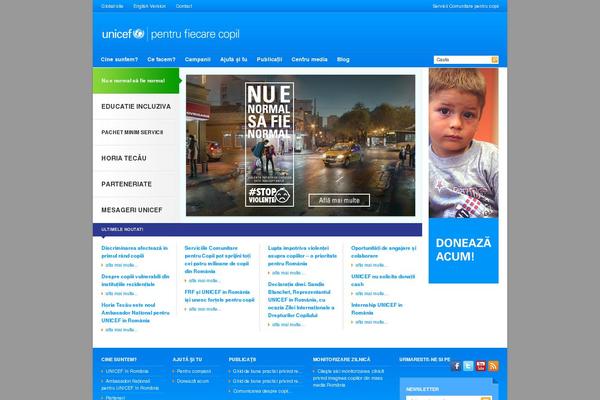The width and height of the screenshot is (600, 400).
Task: Open the Monitorizare zilnică footer article link
Action: point(349,378)
